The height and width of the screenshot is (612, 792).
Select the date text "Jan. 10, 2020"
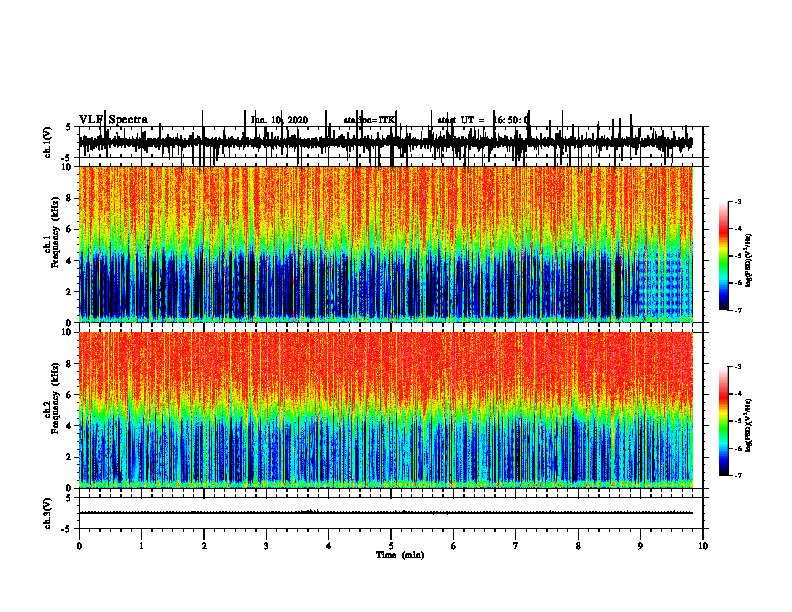(279, 120)
